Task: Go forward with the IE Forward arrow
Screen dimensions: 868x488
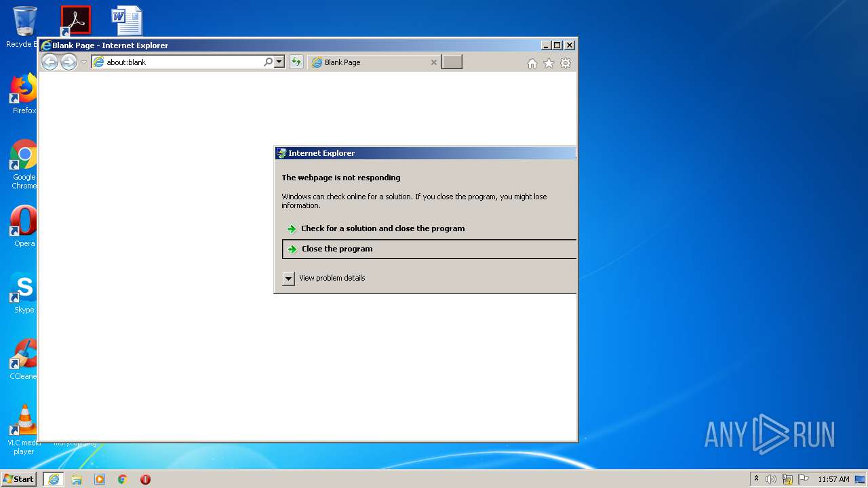Action: (x=68, y=62)
